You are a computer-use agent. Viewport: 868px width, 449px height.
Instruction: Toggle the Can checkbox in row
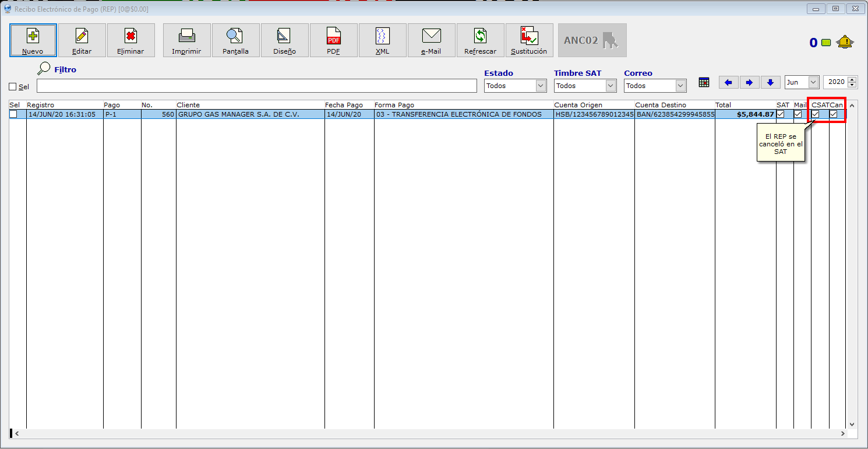tap(834, 114)
